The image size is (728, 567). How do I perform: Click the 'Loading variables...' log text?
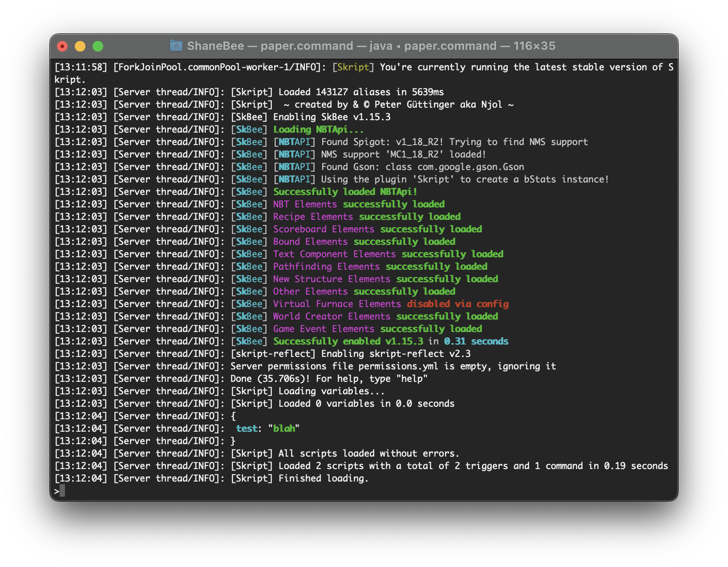click(332, 391)
